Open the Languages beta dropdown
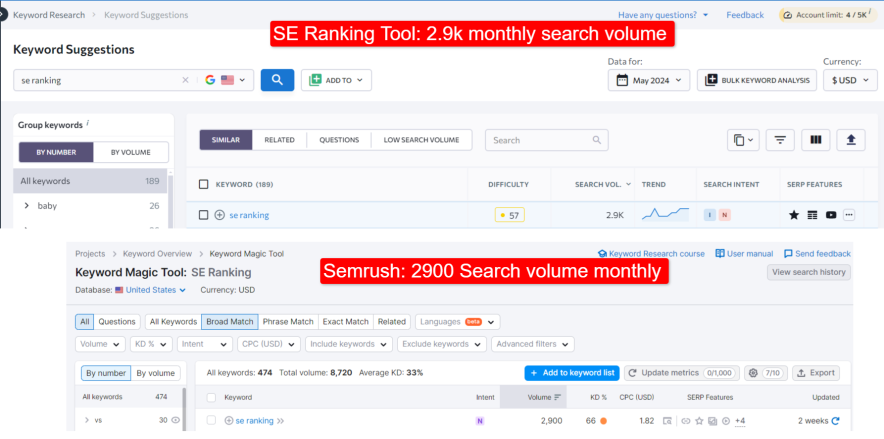The image size is (884, 439). pyautogui.click(x=458, y=322)
